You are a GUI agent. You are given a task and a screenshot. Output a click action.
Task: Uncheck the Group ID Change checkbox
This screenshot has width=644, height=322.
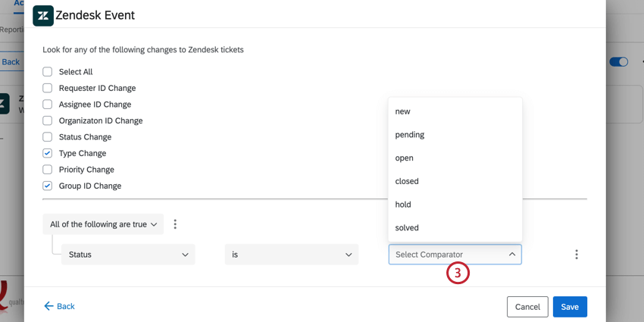[48, 186]
